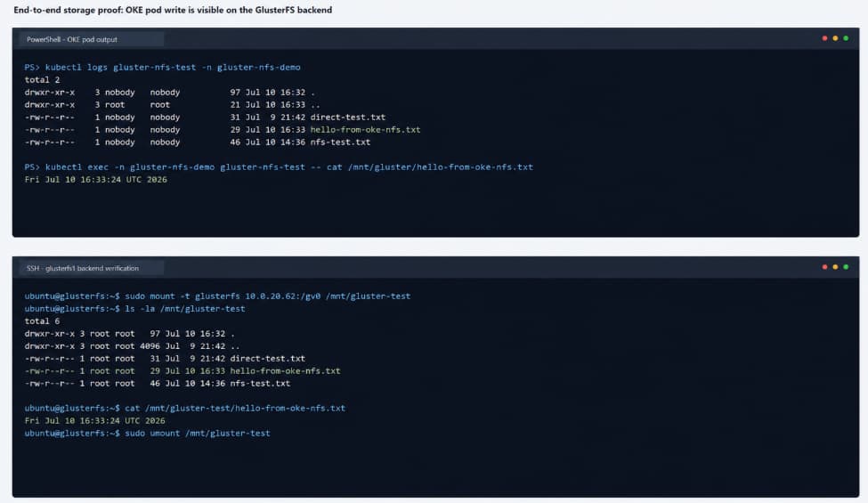The width and height of the screenshot is (868, 503).
Task: Click red dot in SSH window
Action: (824, 267)
